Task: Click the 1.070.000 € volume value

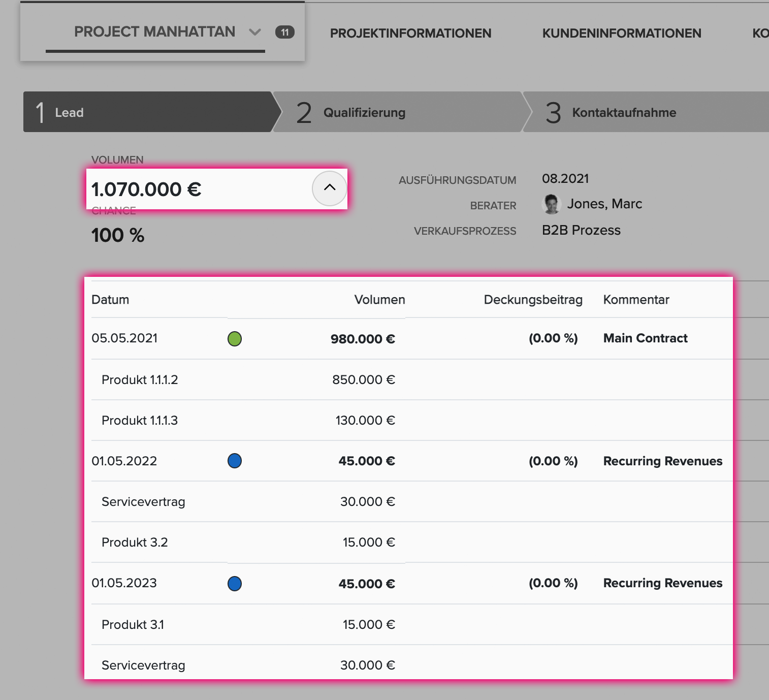Action: tap(146, 189)
